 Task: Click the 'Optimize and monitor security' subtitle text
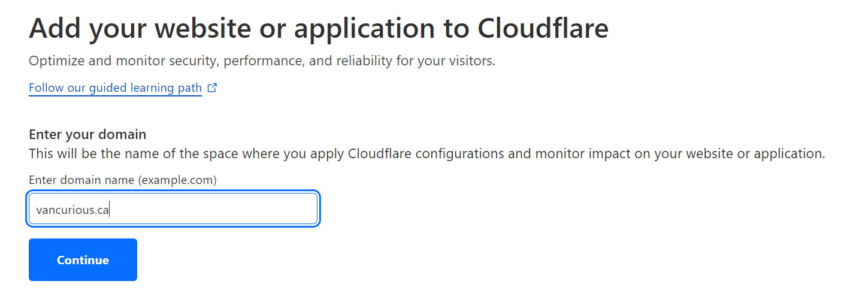(262, 61)
